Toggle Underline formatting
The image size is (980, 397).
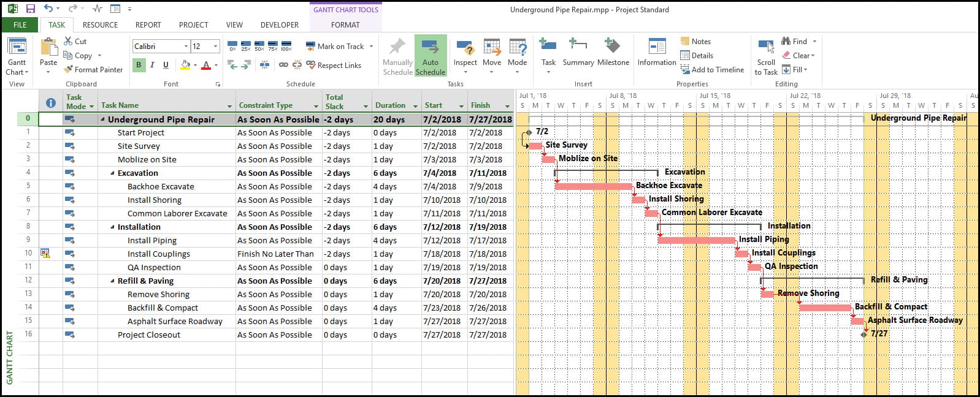(166, 65)
